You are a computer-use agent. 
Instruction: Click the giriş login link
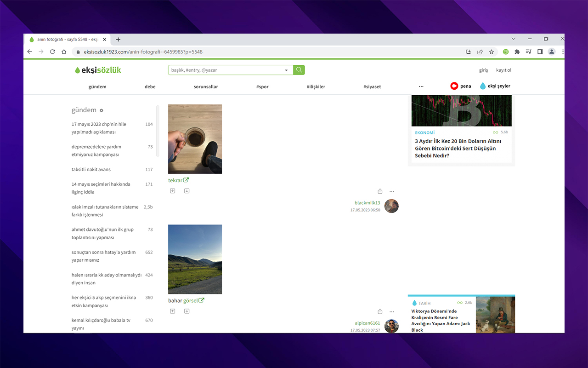click(x=483, y=70)
